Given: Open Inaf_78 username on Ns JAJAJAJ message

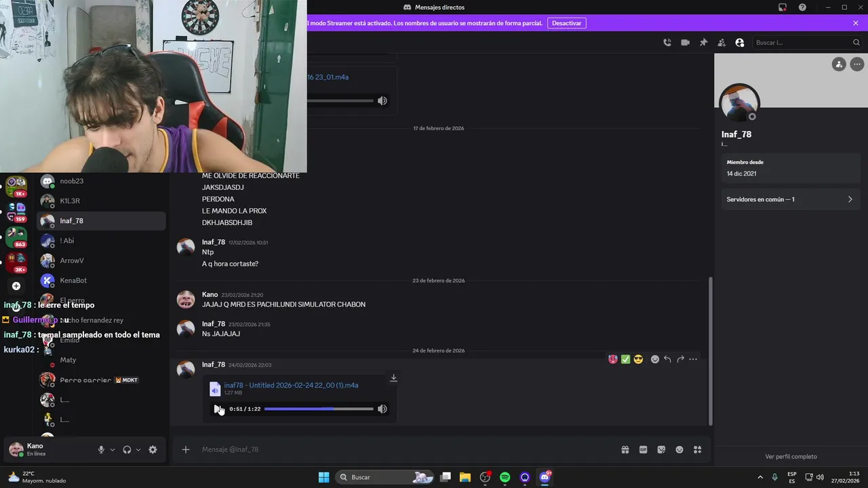Looking at the screenshot, I should pyautogui.click(x=214, y=324).
